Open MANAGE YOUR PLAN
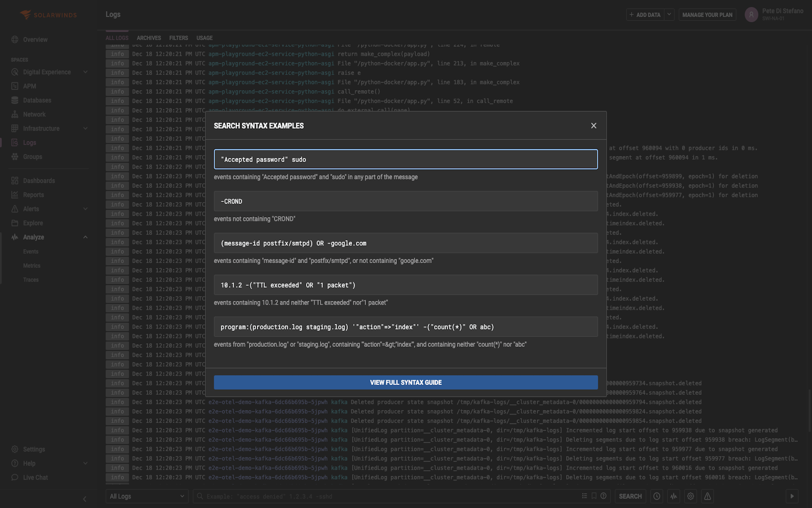Screen dimensions: 812x508 point(707,14)
